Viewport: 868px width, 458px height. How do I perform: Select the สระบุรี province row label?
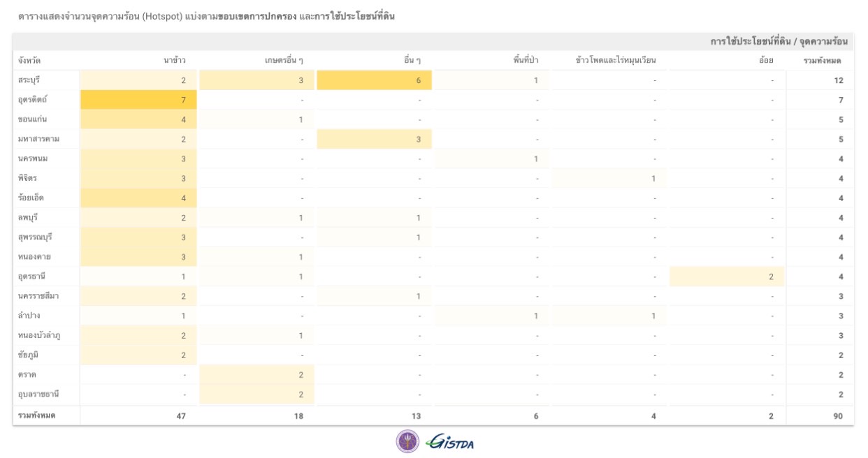click(29, 80)
